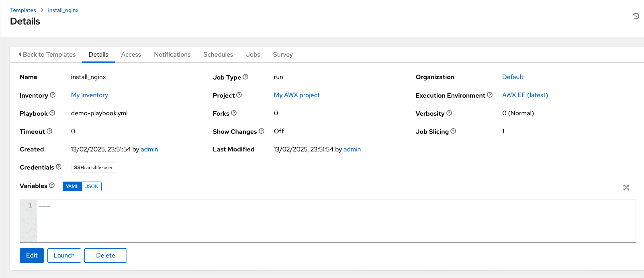Click the help icon next to Variables
644x278 pixels.
pyautogui.click(x=52, y=185)
